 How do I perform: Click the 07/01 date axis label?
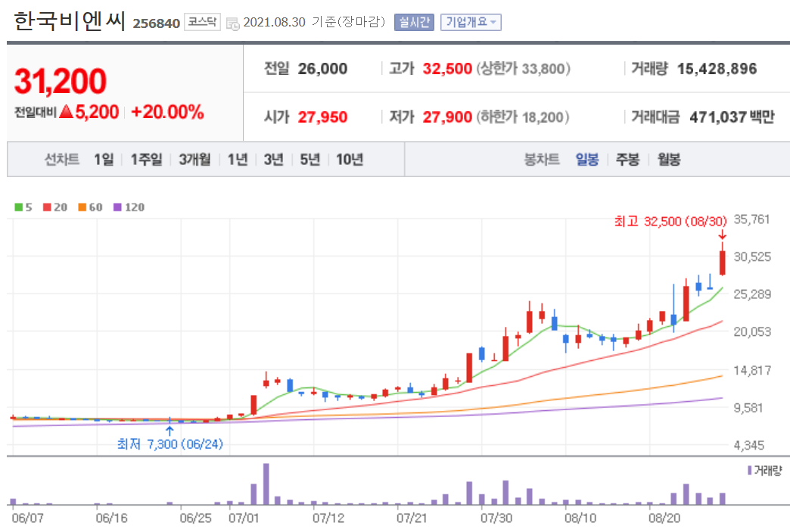[x=244, y=518]
